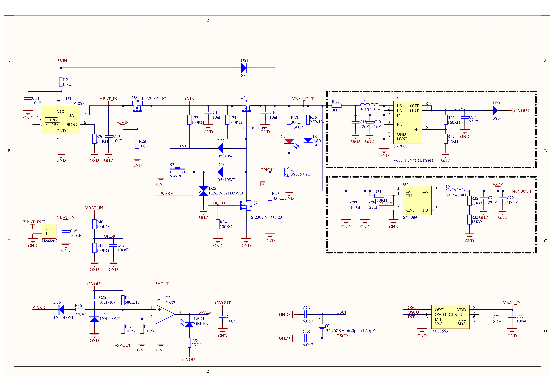Image resolution: width=555 pixels, height=392 pixels.
Task: Click the Q5 SS8050 transistor symbol
Action: tap(287, 172)
